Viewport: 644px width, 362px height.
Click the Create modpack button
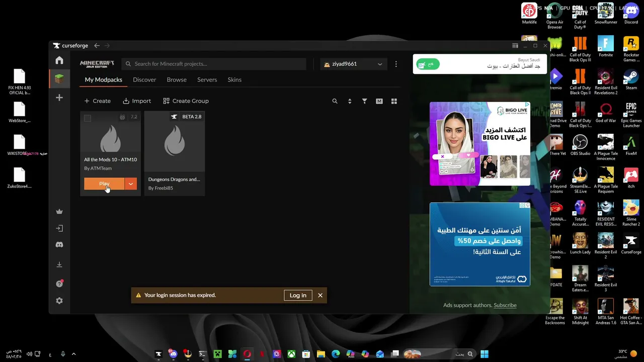click(x=98, y=101)
